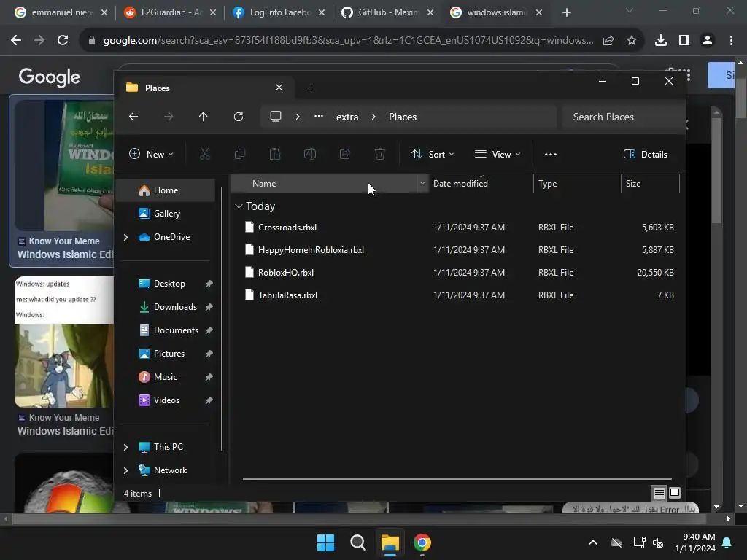The width and height of the screenshot is (747, 560).
Task: Open taskbar Search
Action: point(357,542)
